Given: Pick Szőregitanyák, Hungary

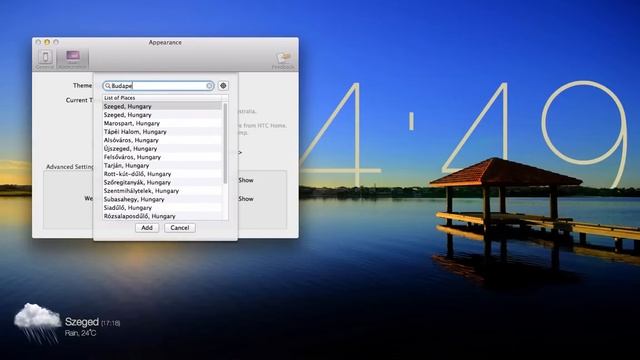Looking at the screenshot, I should click(x=162, y=182).
